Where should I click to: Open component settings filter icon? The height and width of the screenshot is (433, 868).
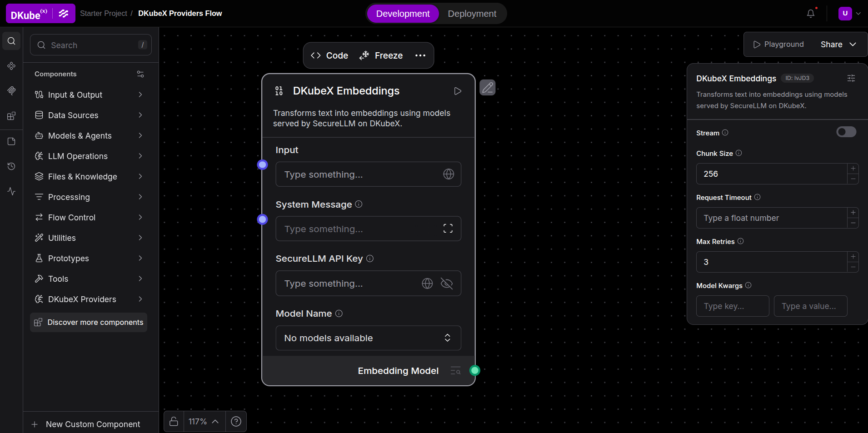click(x=140, y=74)
